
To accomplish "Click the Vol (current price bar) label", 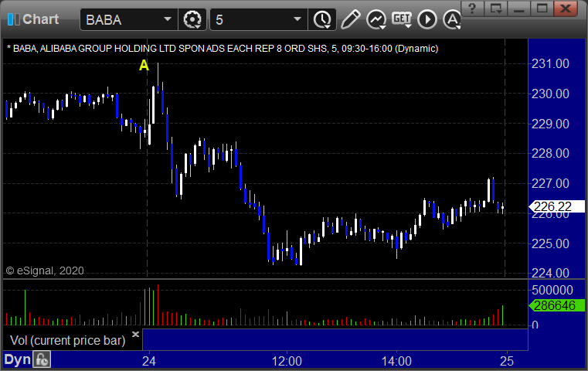I will tap(67, 340).
